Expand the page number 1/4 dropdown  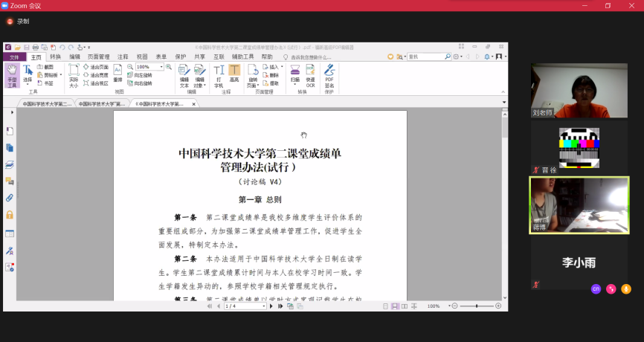tap(263, 306)
